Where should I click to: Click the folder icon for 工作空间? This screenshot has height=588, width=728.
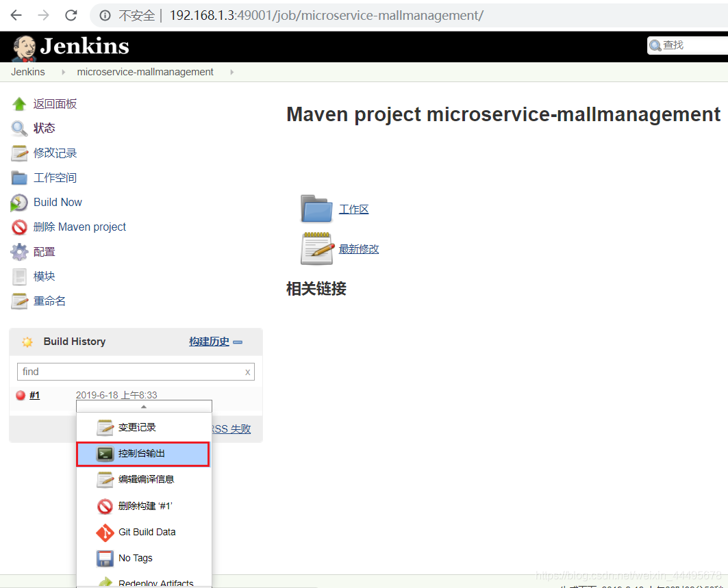[19, 178]
